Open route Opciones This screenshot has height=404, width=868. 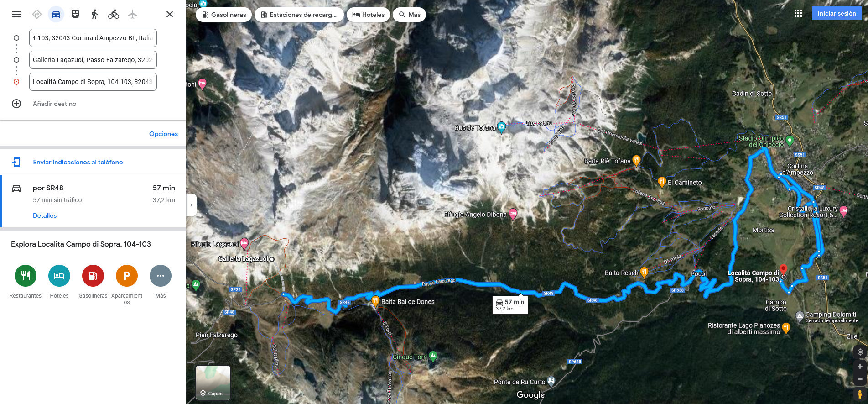pos(163,134)
